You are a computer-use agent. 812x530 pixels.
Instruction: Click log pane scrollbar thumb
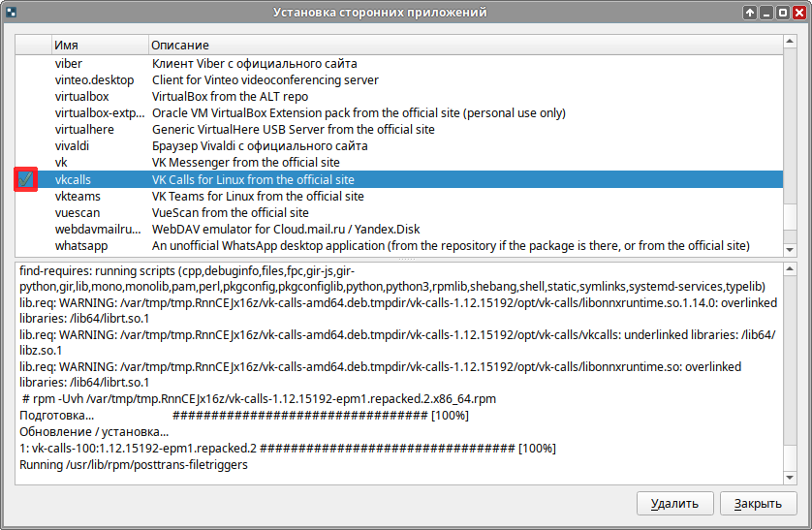click(790, 457)
